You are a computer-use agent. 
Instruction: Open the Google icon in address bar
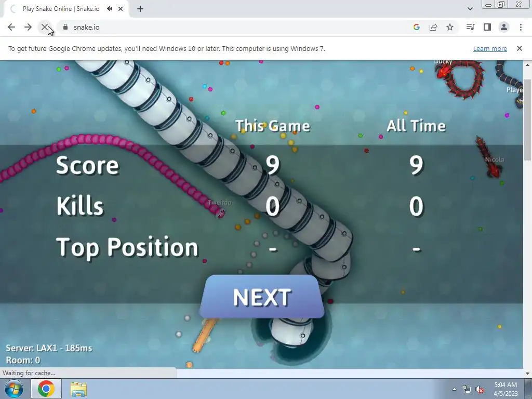pos(417,27)
